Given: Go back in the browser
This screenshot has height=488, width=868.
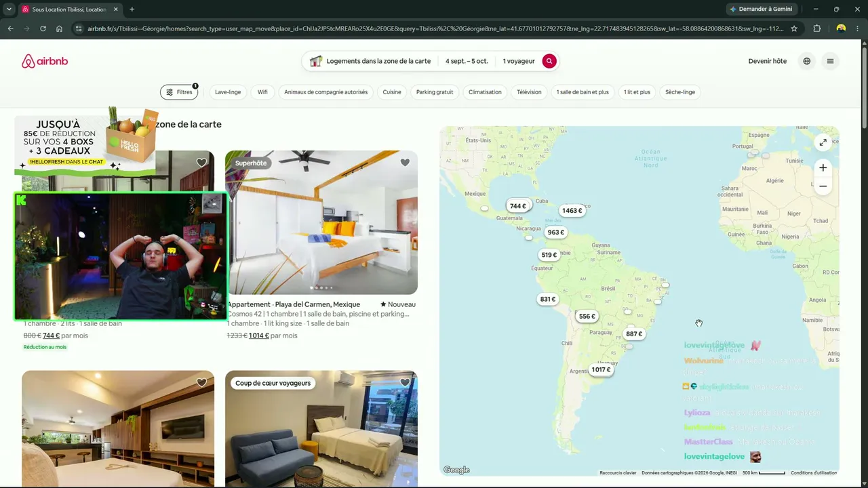Looking at the screenshot, I should click(x=10, y=28).
